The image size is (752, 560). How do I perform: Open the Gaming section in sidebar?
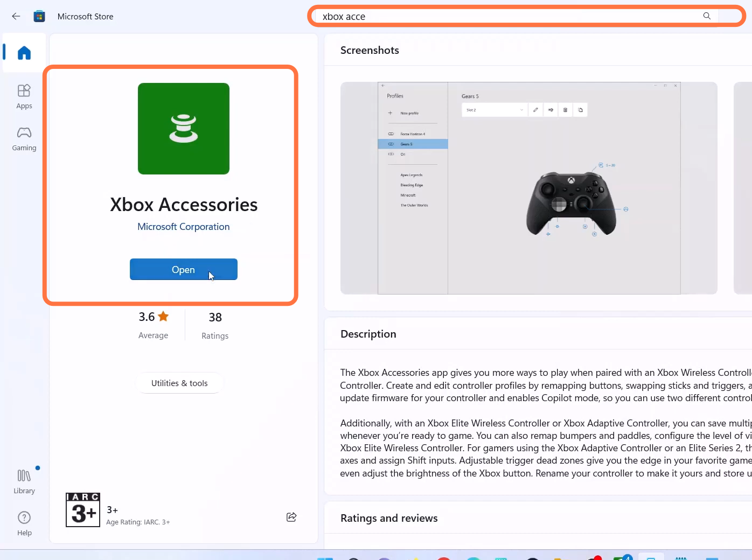point(24,139)
